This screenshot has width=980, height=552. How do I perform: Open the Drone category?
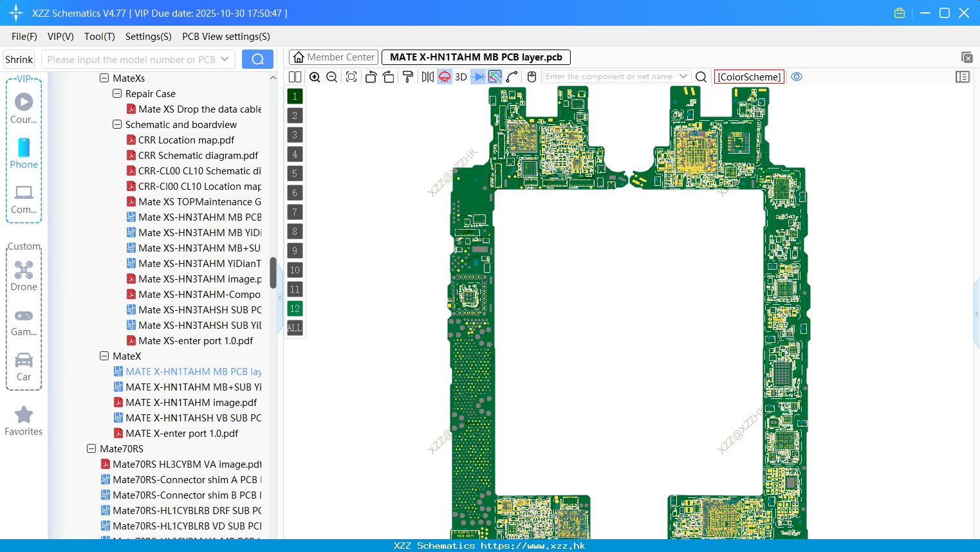[x=24, y=276]
